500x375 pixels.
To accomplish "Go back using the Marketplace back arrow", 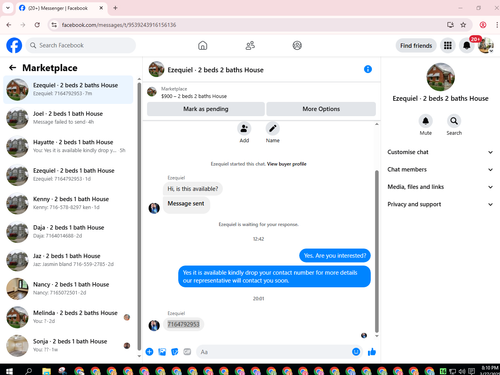I will [x=13, y=68].
